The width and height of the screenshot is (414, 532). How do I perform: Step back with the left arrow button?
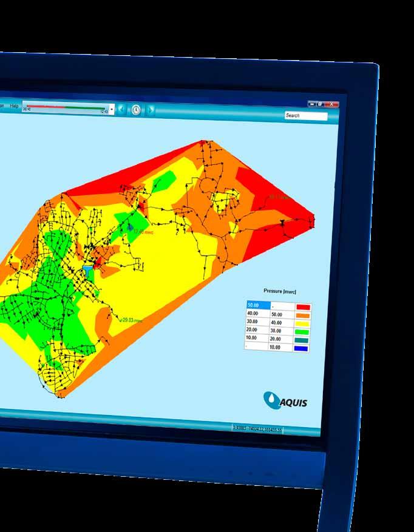click(121, 109)
